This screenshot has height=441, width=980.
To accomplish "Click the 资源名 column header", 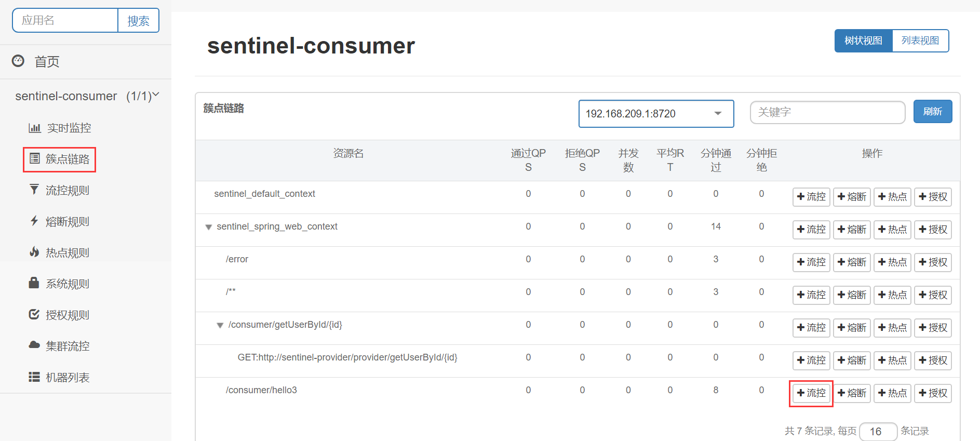I will 348,153.
